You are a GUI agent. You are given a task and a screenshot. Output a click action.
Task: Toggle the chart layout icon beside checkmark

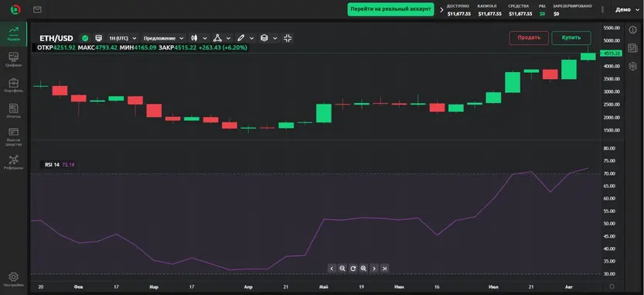click(x=99, y=38)
